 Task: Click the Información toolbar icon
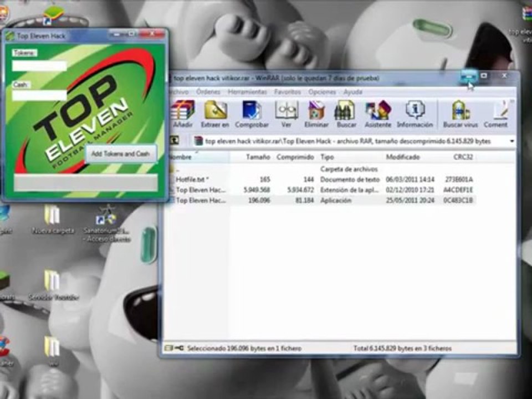click(x=415, y=114)
